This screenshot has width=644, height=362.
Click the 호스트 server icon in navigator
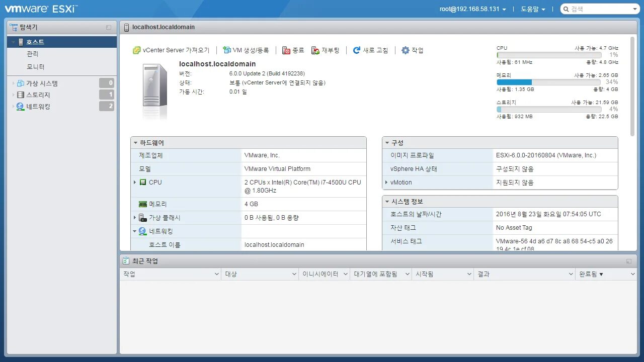[21, 42]
